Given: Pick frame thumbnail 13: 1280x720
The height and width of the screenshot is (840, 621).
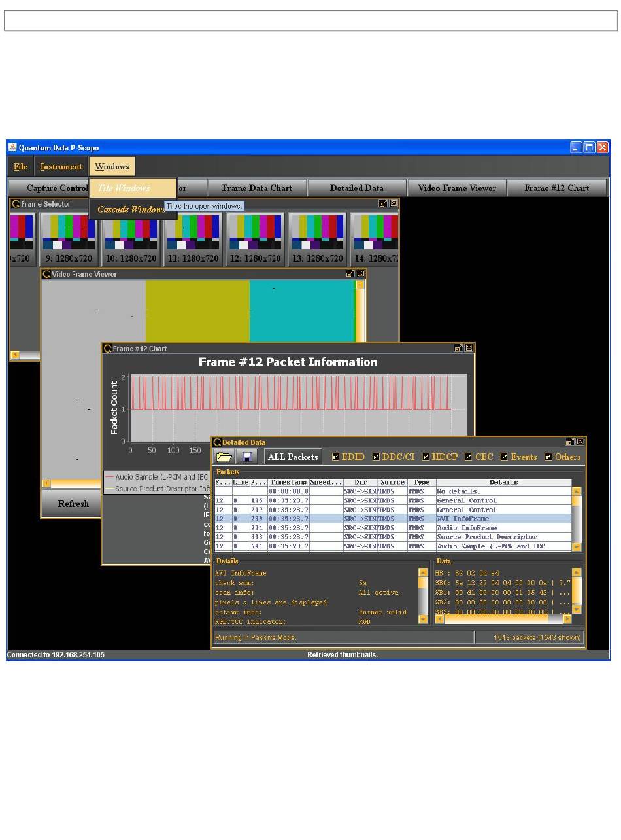Looking at the screenshot, I should pyautogui.click(x=317, y=239).
